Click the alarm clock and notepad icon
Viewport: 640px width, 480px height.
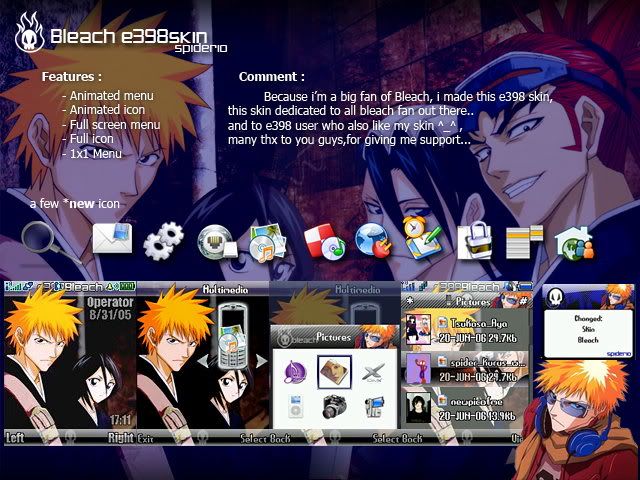point(422,238)
